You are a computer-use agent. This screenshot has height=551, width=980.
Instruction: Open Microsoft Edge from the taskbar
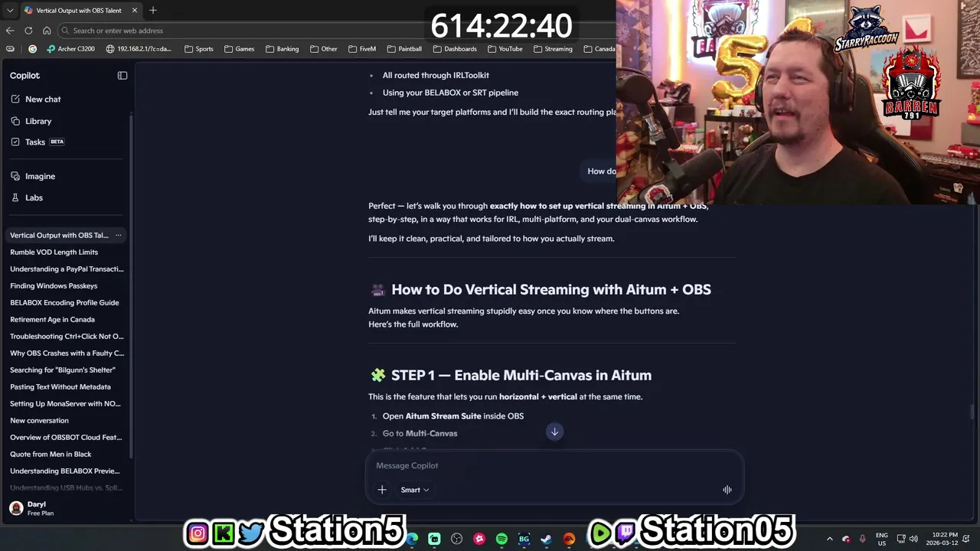(413, 539)
